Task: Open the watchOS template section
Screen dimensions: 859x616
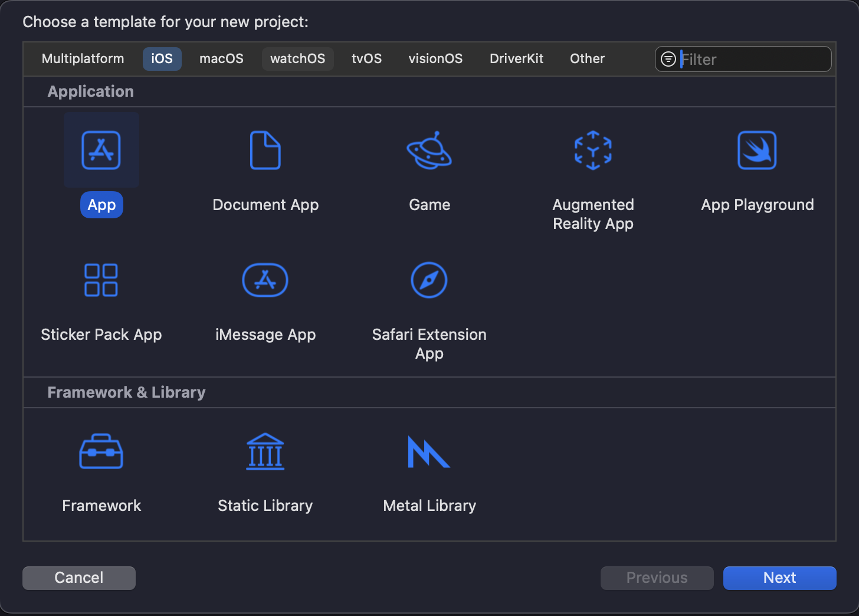Action: coord(297,59)
